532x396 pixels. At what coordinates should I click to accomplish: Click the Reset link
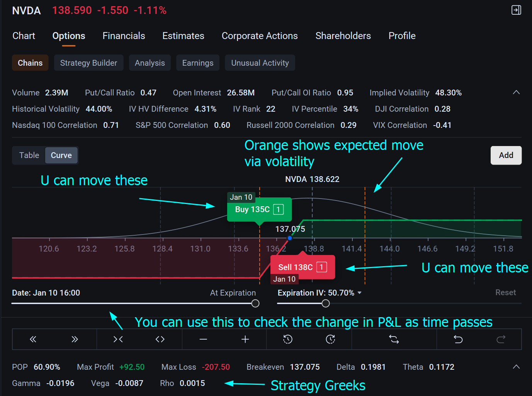coord(505,292)
